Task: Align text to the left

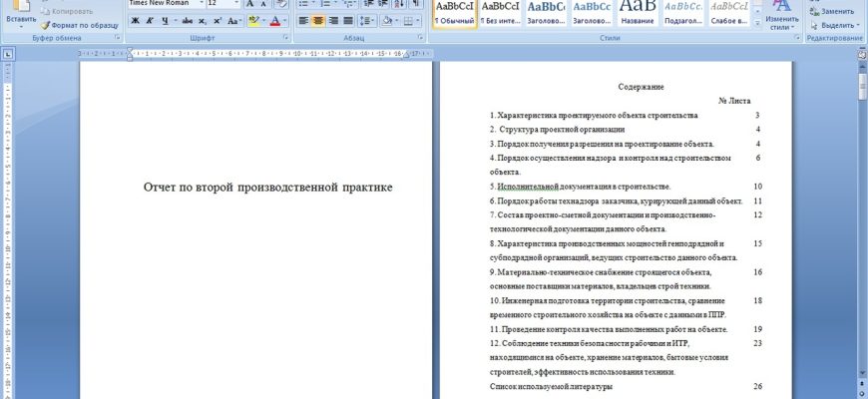Action: (x=303, y=20)
